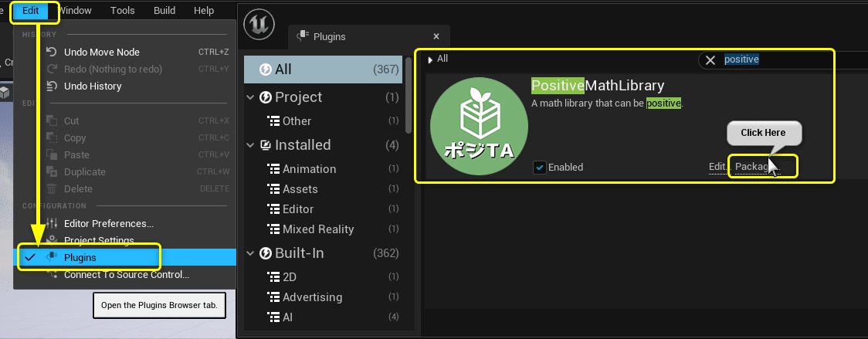Click the Built-In count (362)

pos(386,253)
